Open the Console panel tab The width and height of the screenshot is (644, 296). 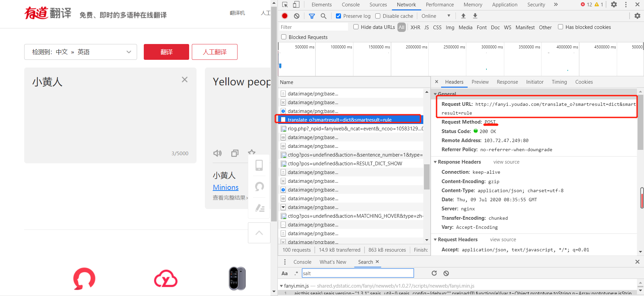click(351, 5)
